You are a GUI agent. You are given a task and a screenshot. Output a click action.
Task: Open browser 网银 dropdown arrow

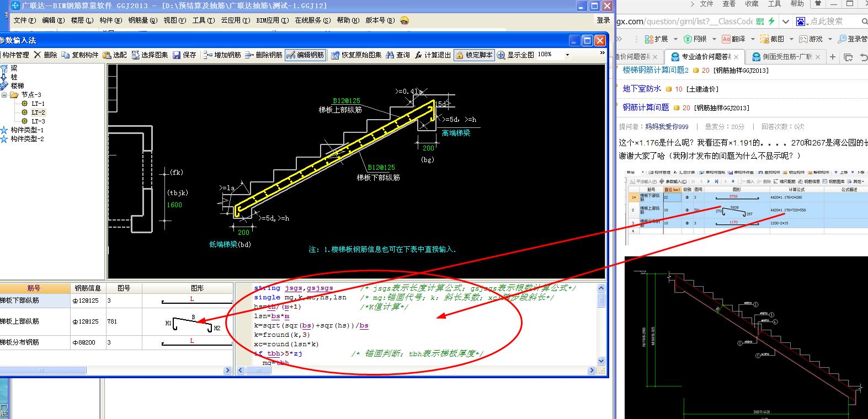(714, 39)
